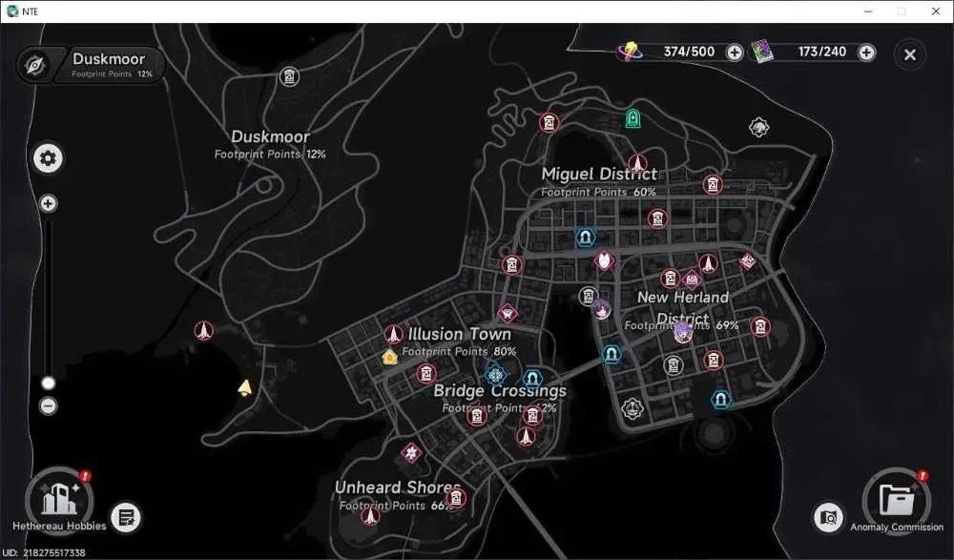Click the Bridge Crossings label

(x=500, y=391)
